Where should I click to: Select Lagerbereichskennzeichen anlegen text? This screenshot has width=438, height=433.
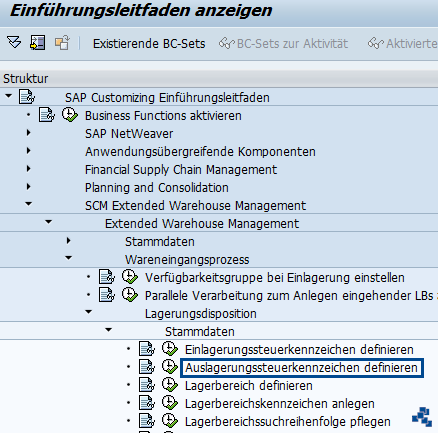pyautogui.click(x=280, y=404)
